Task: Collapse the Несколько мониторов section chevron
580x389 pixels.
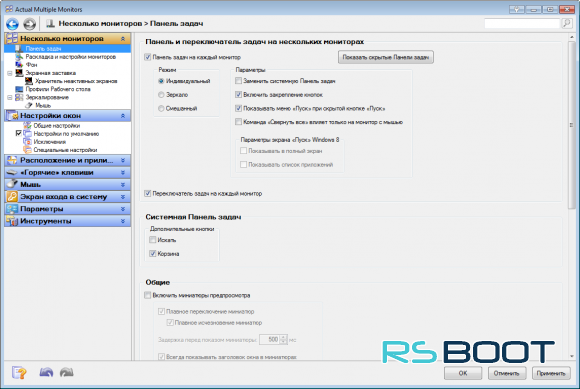Action: pyautogui.click(x=123, y=39)
